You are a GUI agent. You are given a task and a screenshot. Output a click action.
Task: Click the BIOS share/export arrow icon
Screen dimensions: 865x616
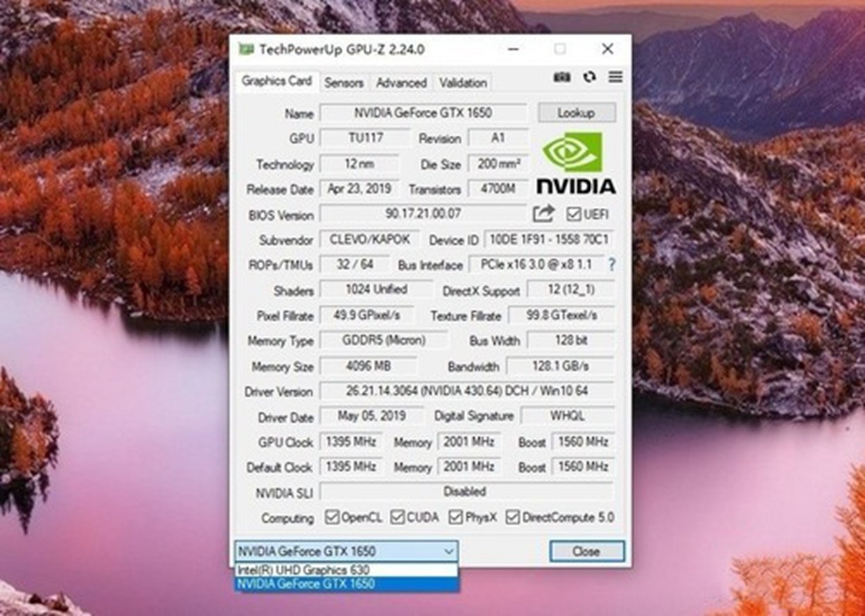[x=544, y=213]
